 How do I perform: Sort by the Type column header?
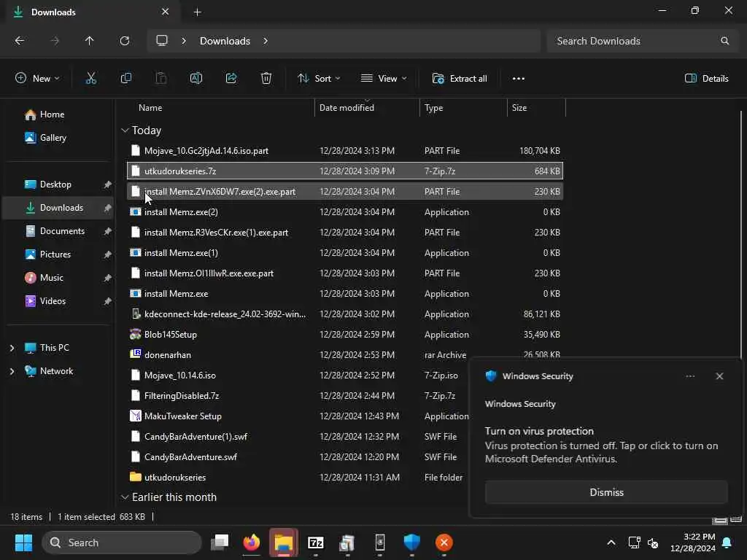point(463,108)
